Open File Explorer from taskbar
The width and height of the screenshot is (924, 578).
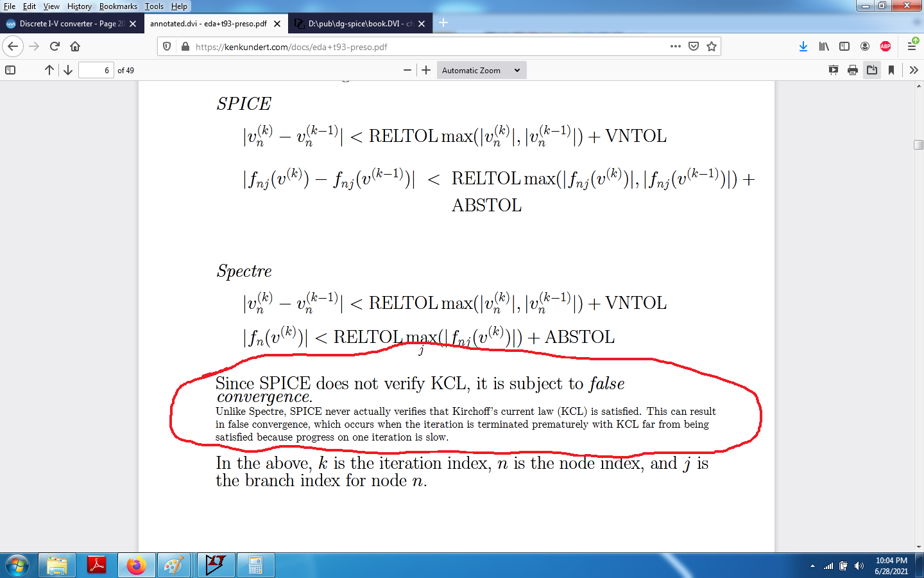click(57, 566)
